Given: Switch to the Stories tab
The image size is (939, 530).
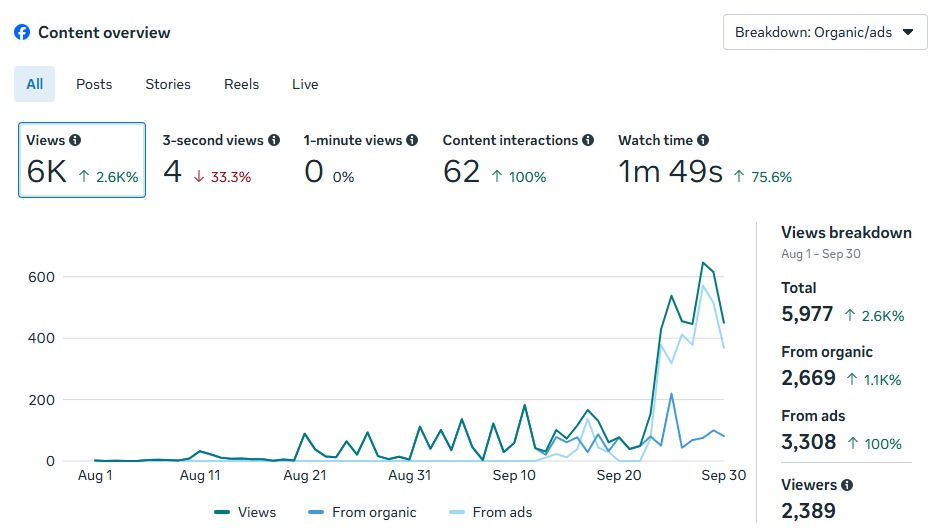Looking at the screenshot, I should pyautogui.click(x=168, y=84).
